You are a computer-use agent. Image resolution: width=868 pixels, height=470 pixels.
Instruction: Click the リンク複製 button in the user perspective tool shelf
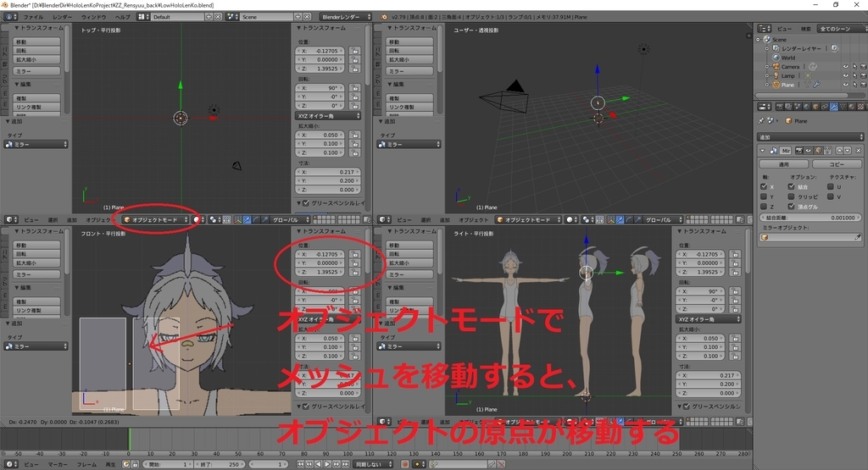(x=410, y=108)
